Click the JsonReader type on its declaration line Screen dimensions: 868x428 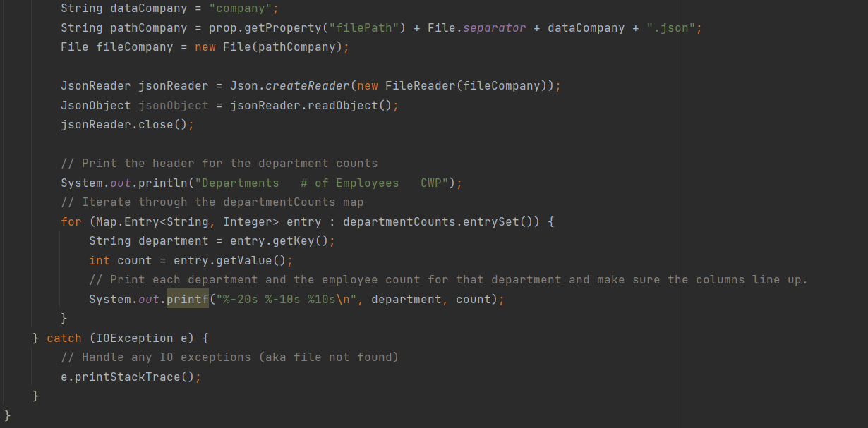point(96,86)
